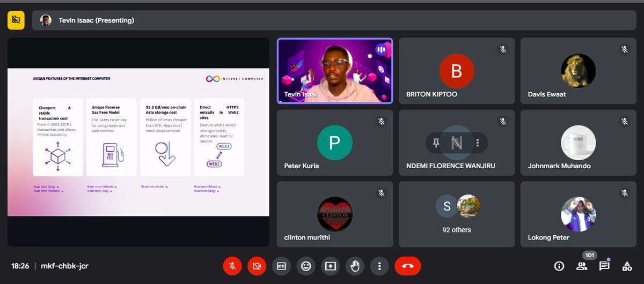Click the muted mic icon on clinton murithi's tile
The width and height of the screenshot is (644, 284).
tap(381, 193)
